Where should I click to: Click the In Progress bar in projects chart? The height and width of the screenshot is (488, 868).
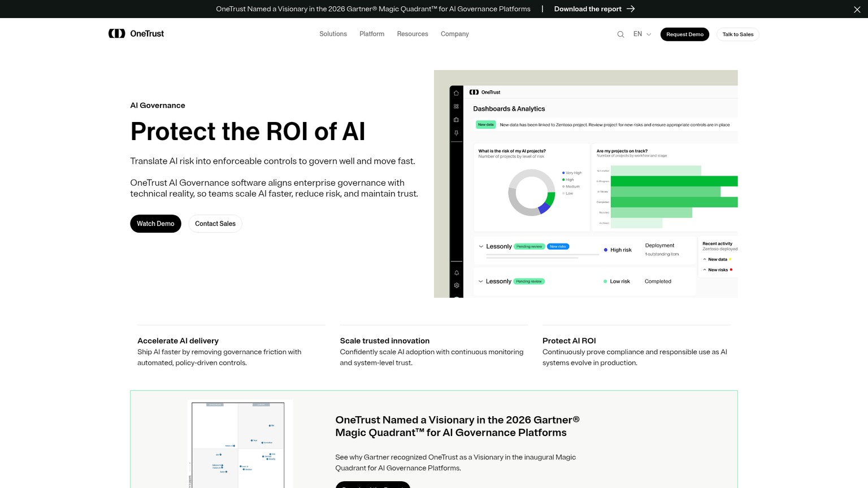pyautogui.click(x=674, y=181)
